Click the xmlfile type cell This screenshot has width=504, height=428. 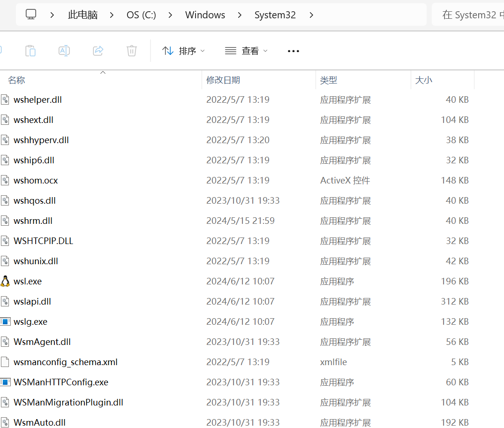coord(333,362)
